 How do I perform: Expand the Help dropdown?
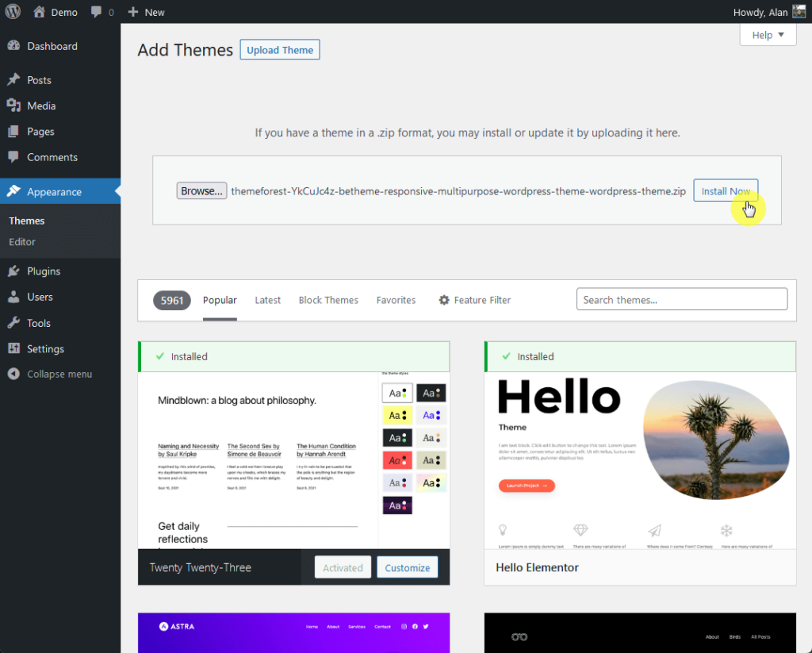(768, 35)
